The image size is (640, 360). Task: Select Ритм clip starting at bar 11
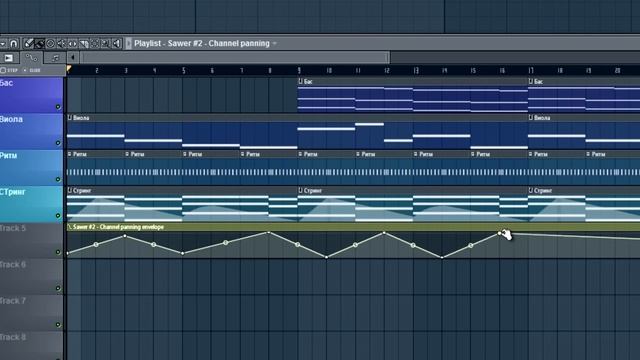pos(384,168)
